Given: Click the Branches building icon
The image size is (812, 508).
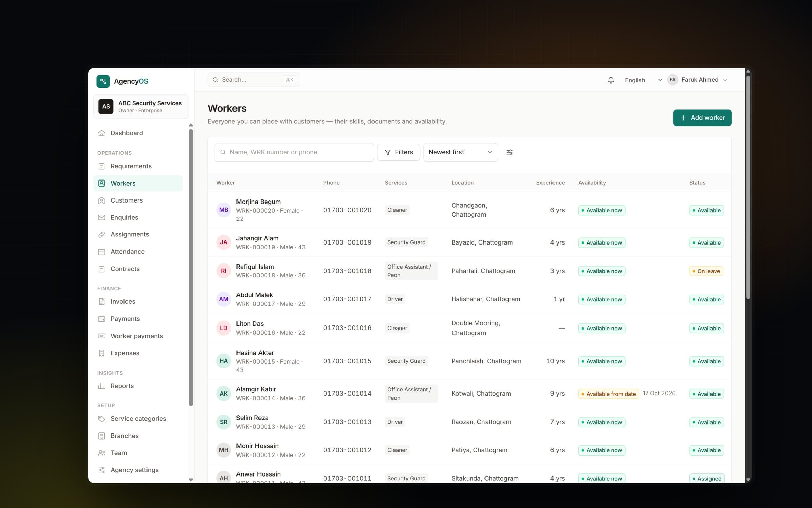Looking at the screenshot, I should (x=101, y=436).
